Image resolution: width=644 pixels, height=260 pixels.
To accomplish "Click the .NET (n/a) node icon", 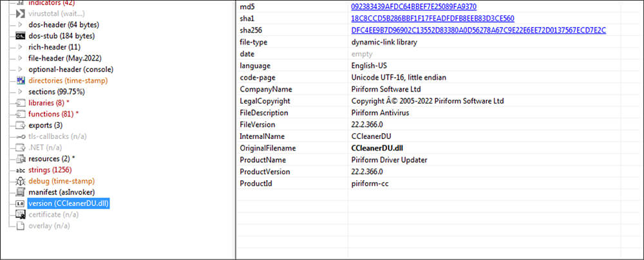I will (20, 147).
